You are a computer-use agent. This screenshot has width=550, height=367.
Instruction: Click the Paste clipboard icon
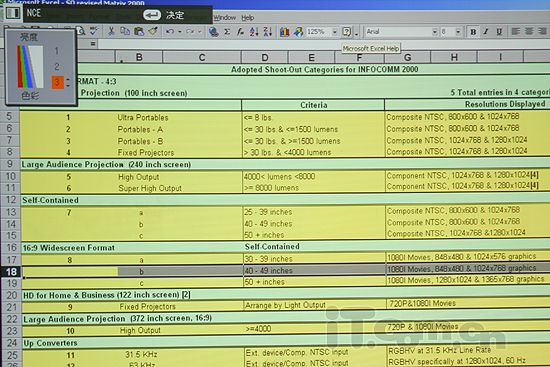pos(139,32)
